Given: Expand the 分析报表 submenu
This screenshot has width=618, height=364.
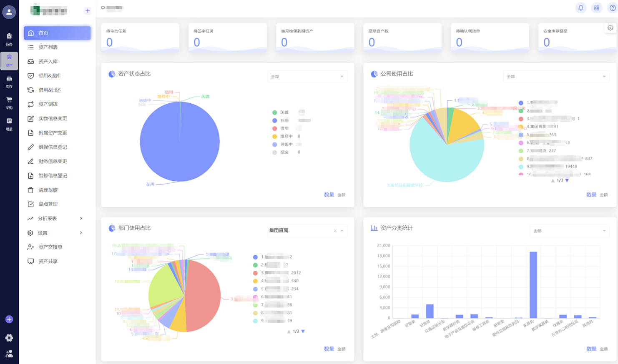Looking at the screenshot, I should [x=56, y=219].
